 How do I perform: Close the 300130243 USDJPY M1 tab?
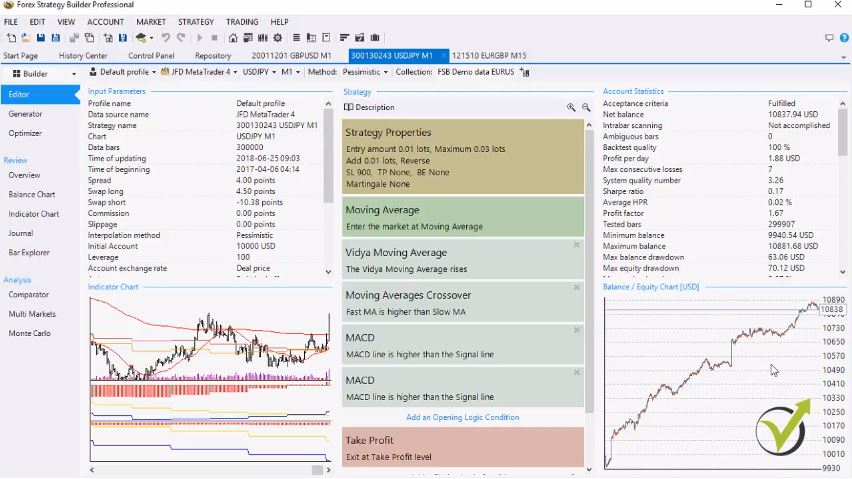pyautogui.click(x=443, y=55)
